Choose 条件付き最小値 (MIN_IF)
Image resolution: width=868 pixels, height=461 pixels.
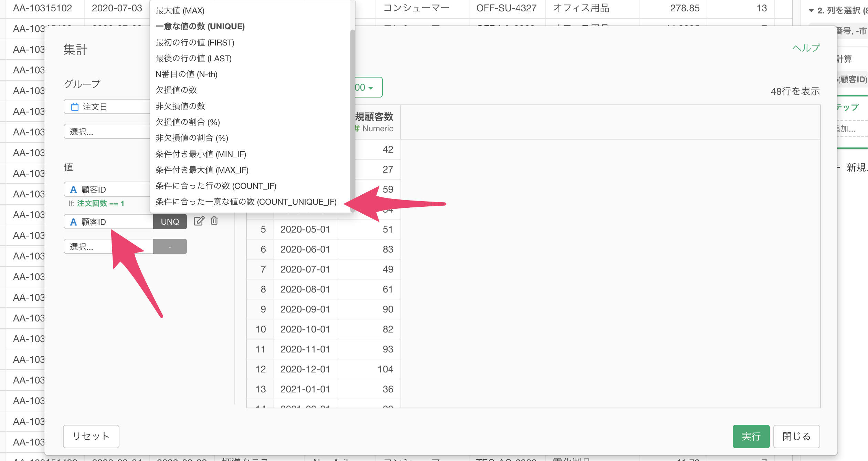[x=201, y=154]
